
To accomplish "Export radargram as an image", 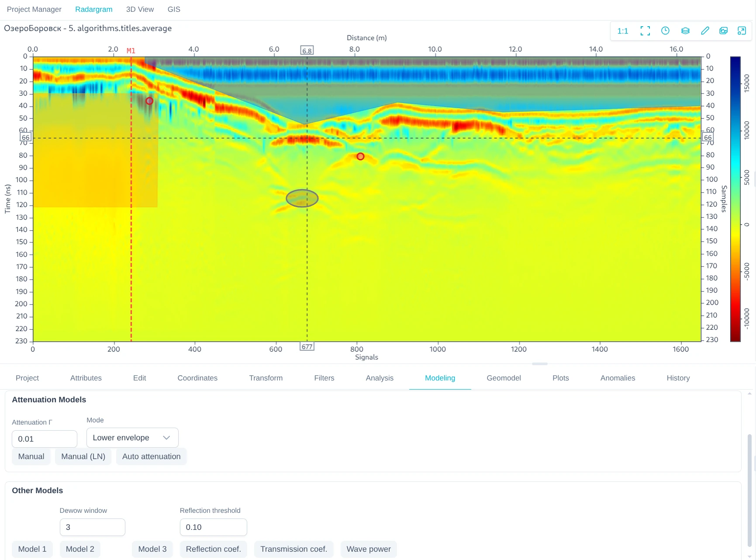I will pyautogui.click(x=724, y=31).
